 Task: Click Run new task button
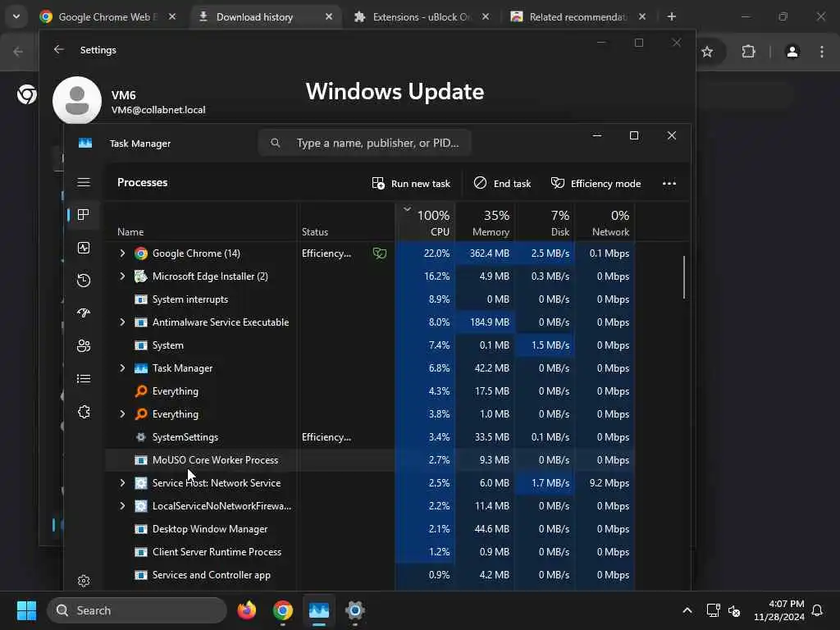click(412, 183)
